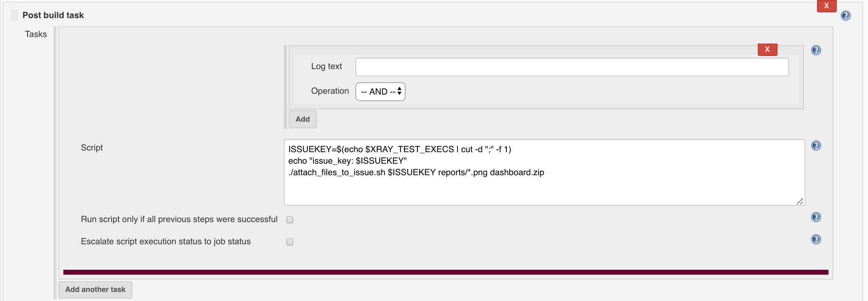Click inside the Script text area

[x=544, y=172]
